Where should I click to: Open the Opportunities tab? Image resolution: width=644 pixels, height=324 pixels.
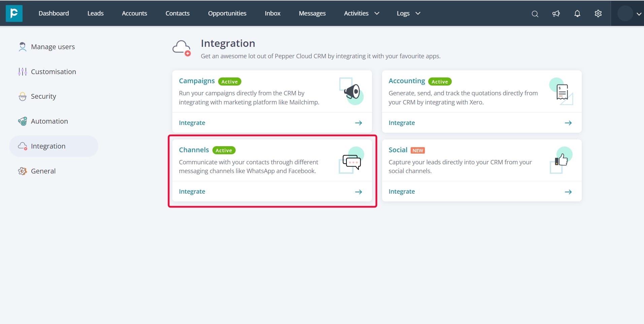227,13
